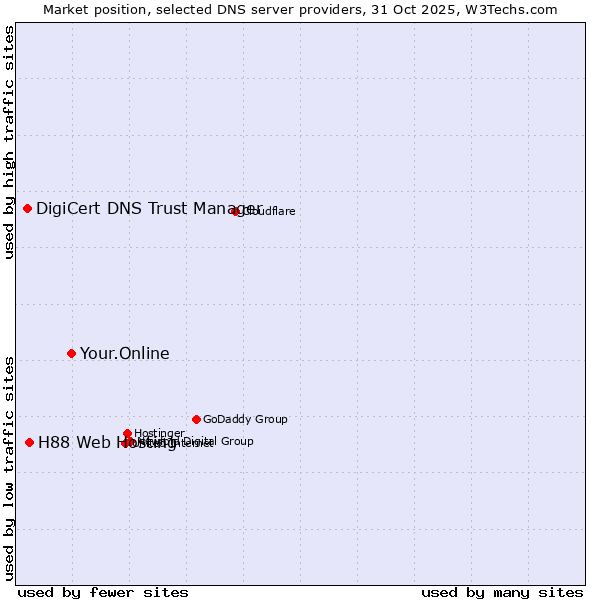Click the H88 Web Hosting red marker
This screenshot has height=600, width=600.
tap(30, 442)
